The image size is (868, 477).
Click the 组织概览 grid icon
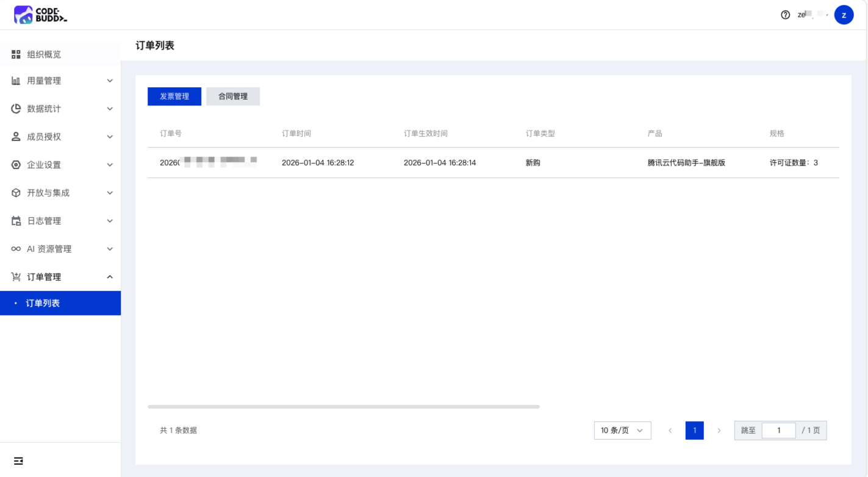(16, 54)
